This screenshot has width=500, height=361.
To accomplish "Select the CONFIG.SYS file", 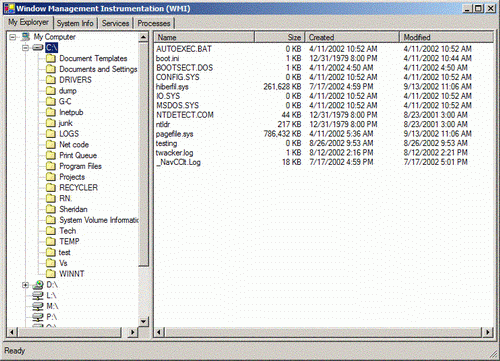I will coord(178,77).
